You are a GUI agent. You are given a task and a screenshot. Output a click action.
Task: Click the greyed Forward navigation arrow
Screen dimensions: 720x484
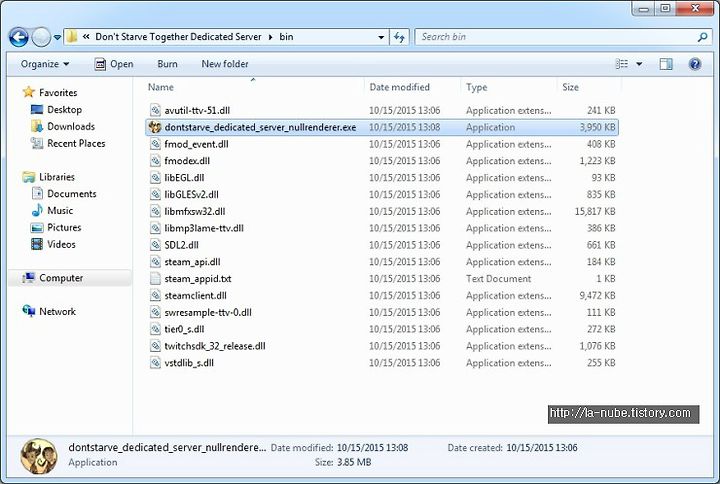point(41,37)
